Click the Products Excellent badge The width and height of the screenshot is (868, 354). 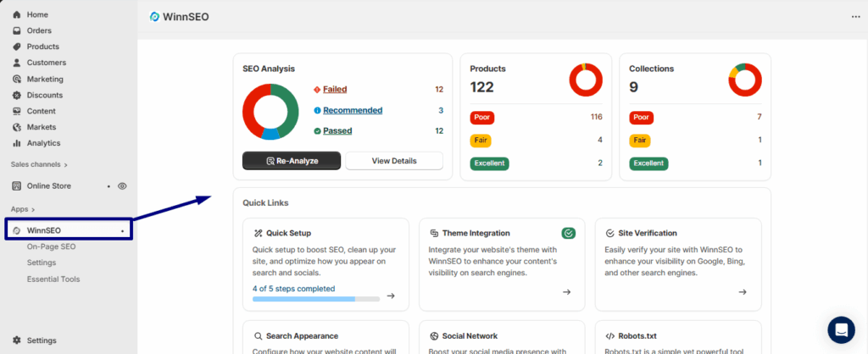[x=489, y=163]
